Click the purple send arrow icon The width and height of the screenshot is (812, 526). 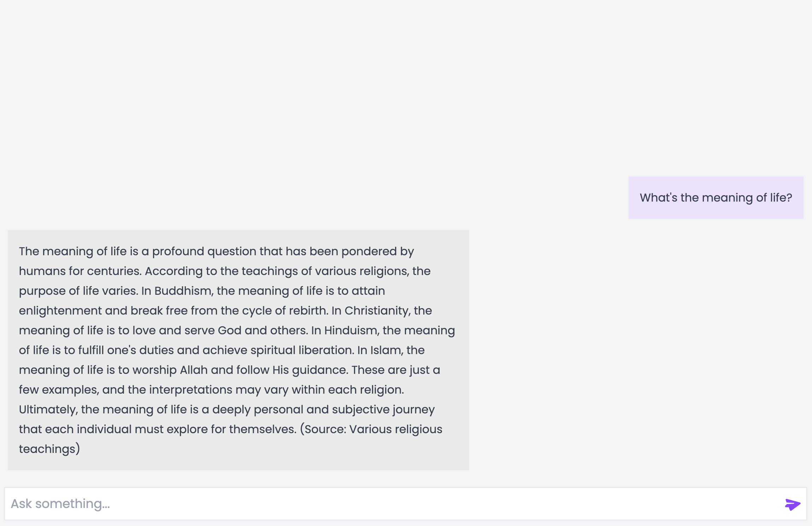(793, 504)
